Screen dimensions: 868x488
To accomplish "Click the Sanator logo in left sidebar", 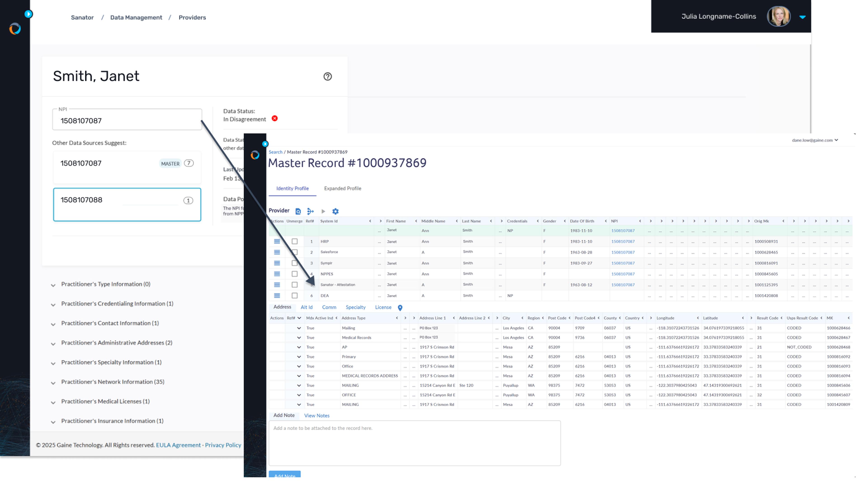I will tap(15, 29).
